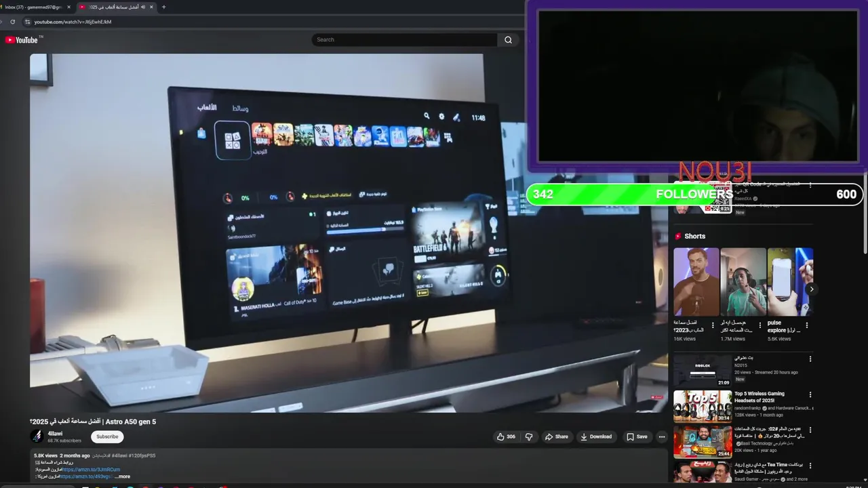Open options for pulse explore Short
This screenshot has height=488, width=868.
point(806,325)
